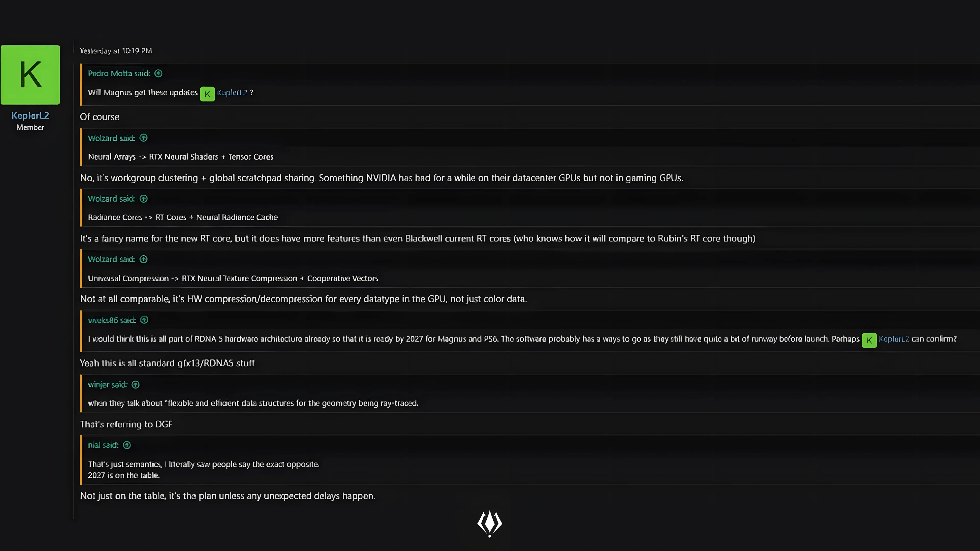Click the white logo at page bottom
980x551 pixels.
pos(490,524)
